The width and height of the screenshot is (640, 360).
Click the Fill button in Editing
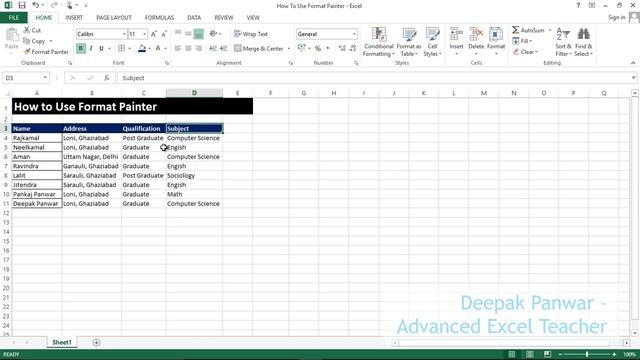(x=522, y=41)
